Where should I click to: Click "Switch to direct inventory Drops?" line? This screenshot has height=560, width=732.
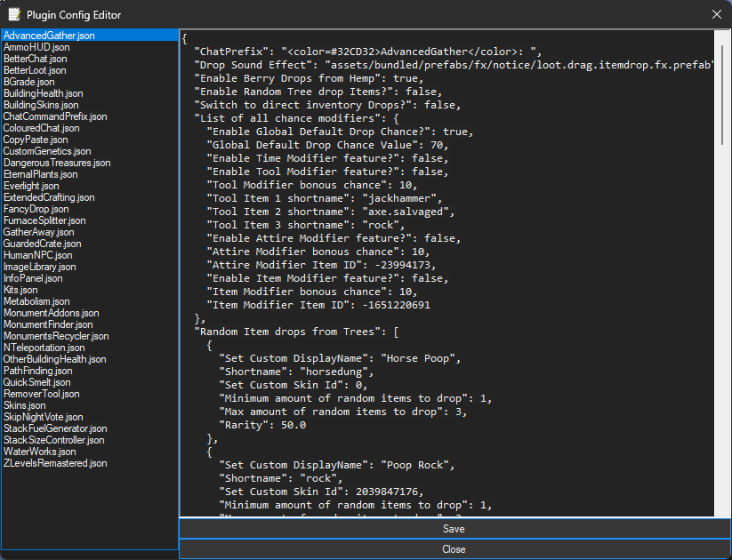click(x=327, y=105)
